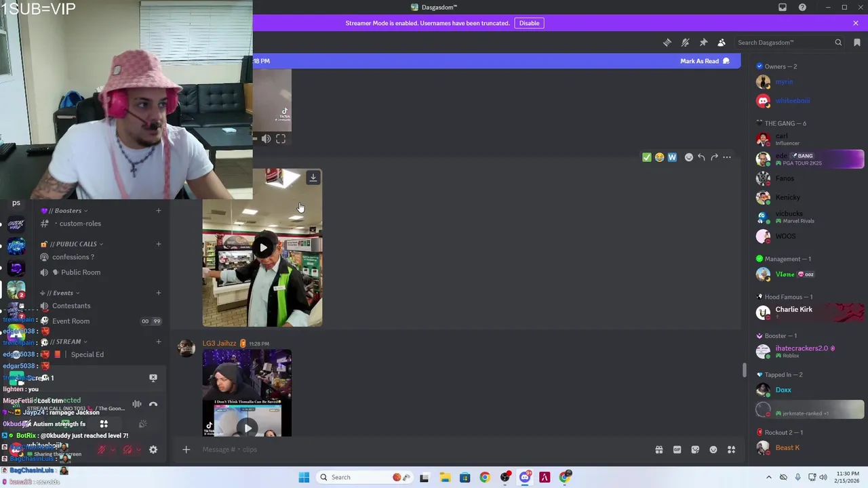Open the custom-roles channel
This screenshot has height=488, width=868.
point(100,224)
